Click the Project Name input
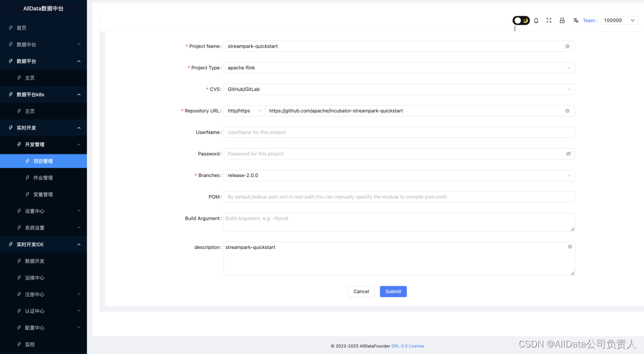The image size is (644, 354). click(399, 46)
